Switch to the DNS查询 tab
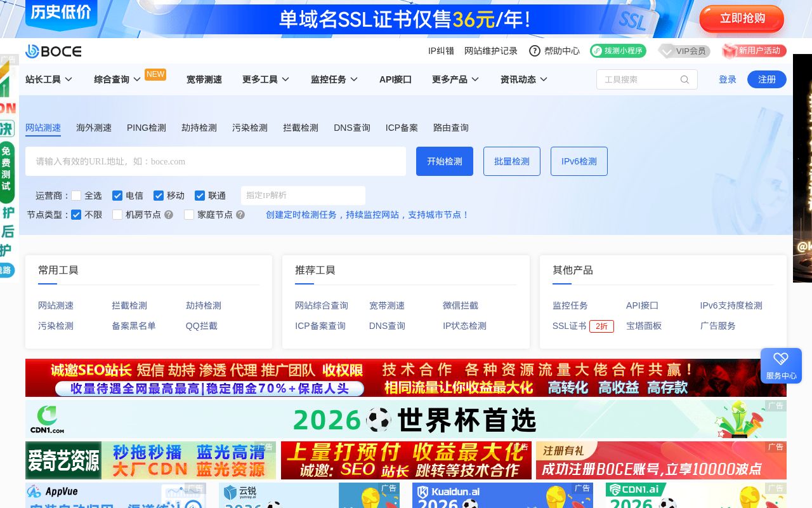Viewport: 812px width, 508px height. 351,128
